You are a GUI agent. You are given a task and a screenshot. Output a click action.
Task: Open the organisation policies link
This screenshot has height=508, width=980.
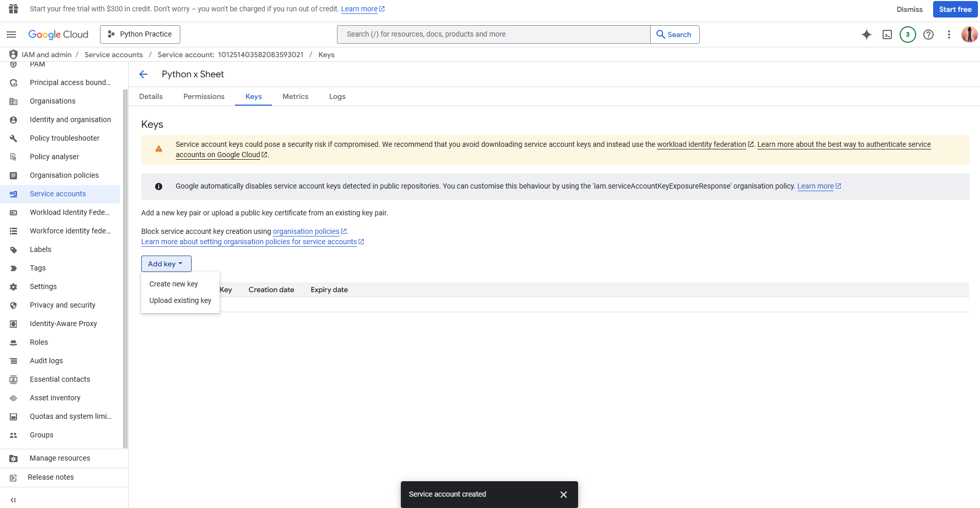tap(310, 231)
